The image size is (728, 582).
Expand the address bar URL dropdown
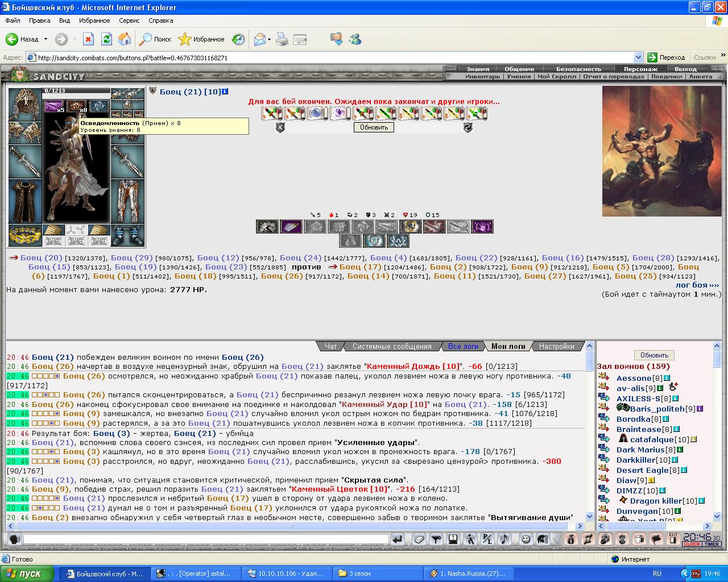[638, 57]
